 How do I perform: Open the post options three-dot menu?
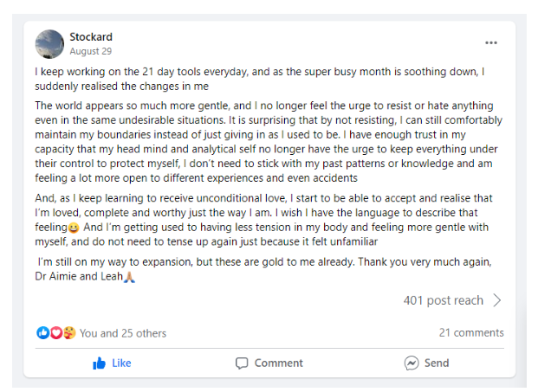(x=491, y=43)
